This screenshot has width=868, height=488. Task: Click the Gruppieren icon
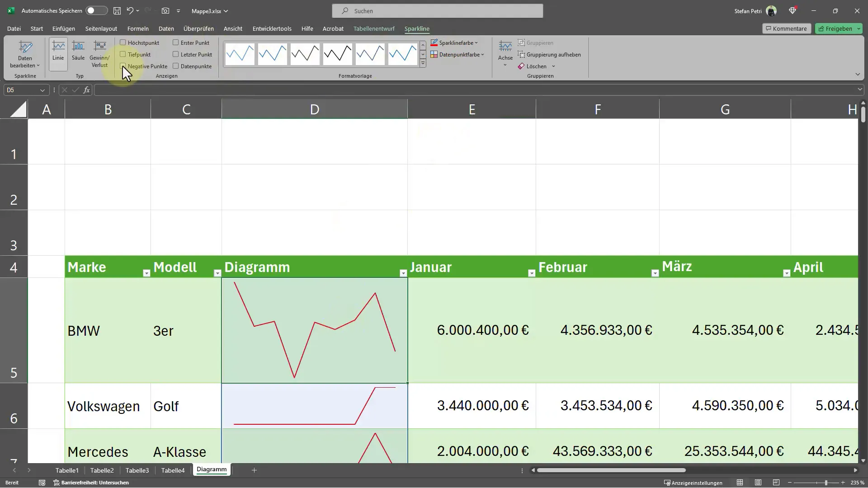521,42
